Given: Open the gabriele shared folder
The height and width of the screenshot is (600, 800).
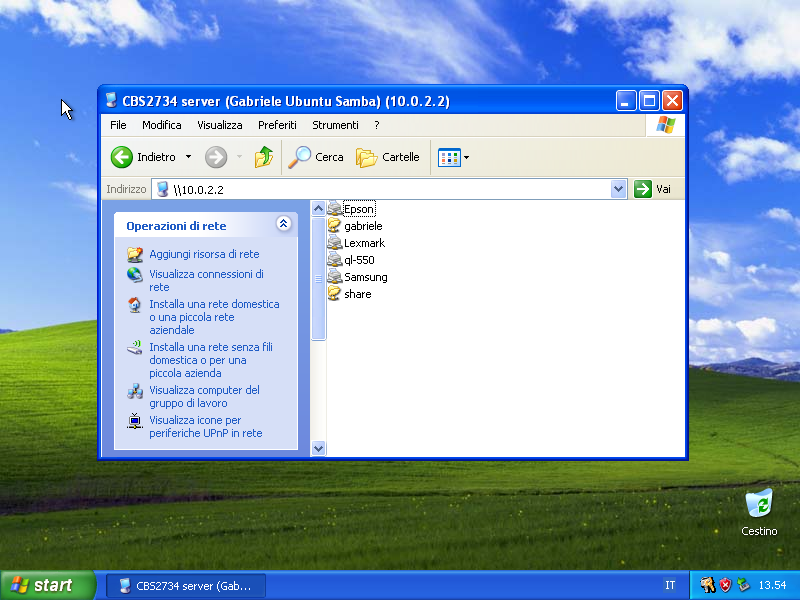Looking at the screenshot, I should coord(362,226).
